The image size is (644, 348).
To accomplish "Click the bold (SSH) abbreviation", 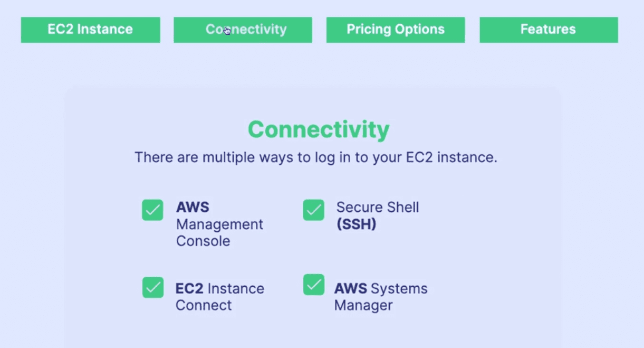I will point(357,224).
